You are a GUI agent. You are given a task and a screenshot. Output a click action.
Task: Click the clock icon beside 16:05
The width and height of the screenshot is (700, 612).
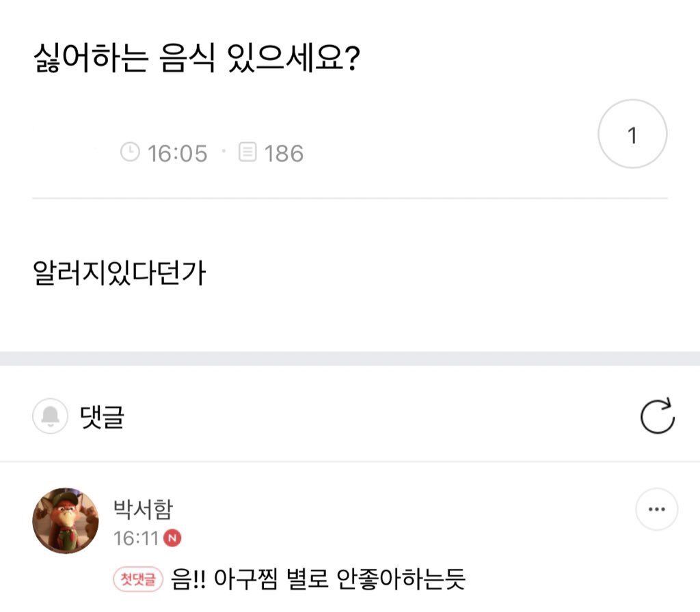pyautogui.click(x=130, y=152)
